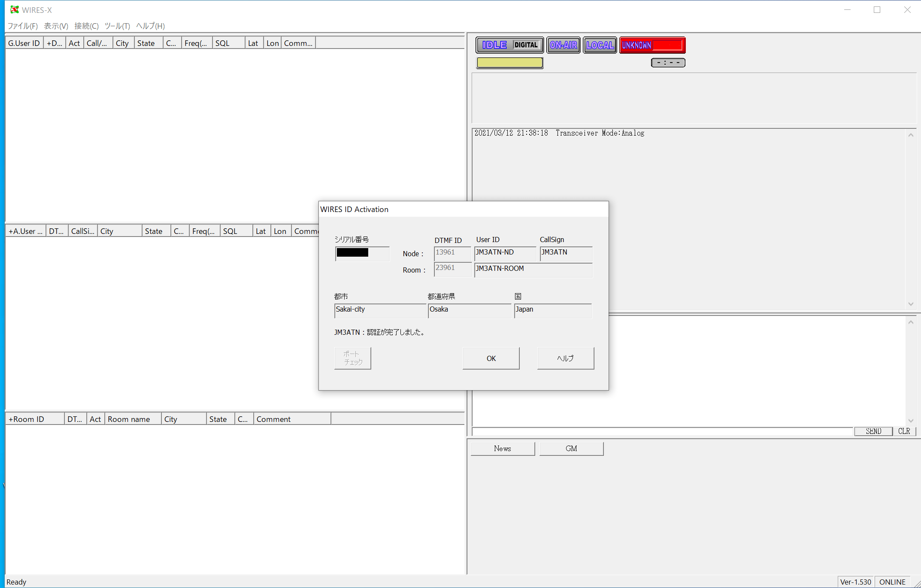
Task: Click the connection timer display
Action: [668, 63]
